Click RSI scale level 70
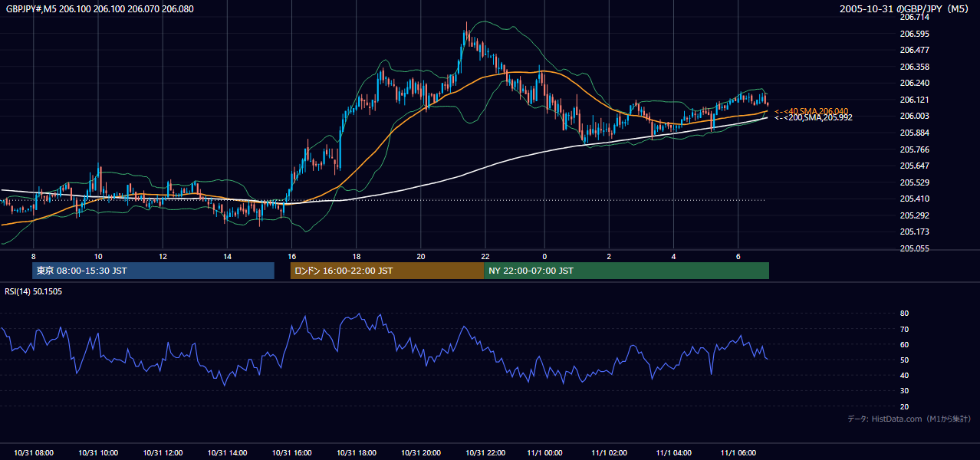Image resolution: width=980 pixels, height=460 pixels. point(904,329)
